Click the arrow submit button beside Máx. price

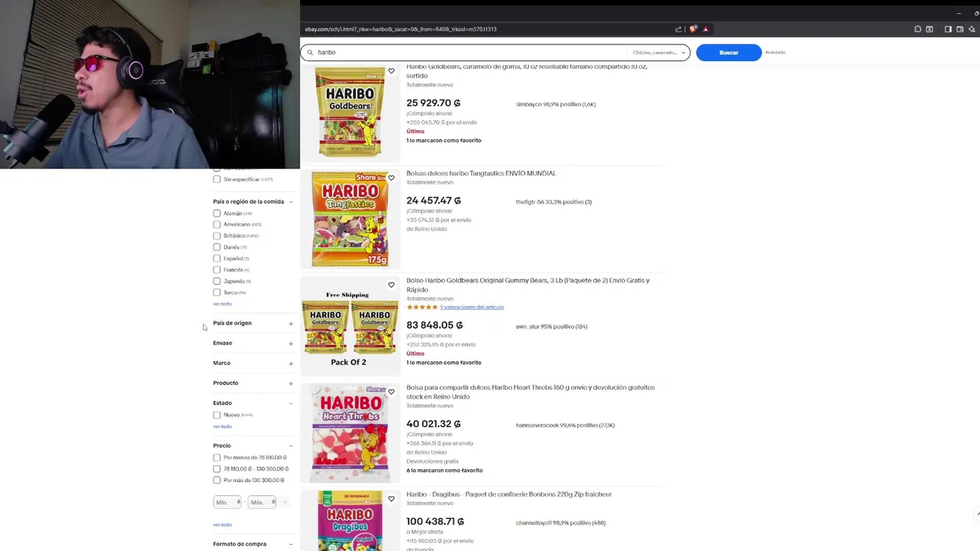coord(284,502)
